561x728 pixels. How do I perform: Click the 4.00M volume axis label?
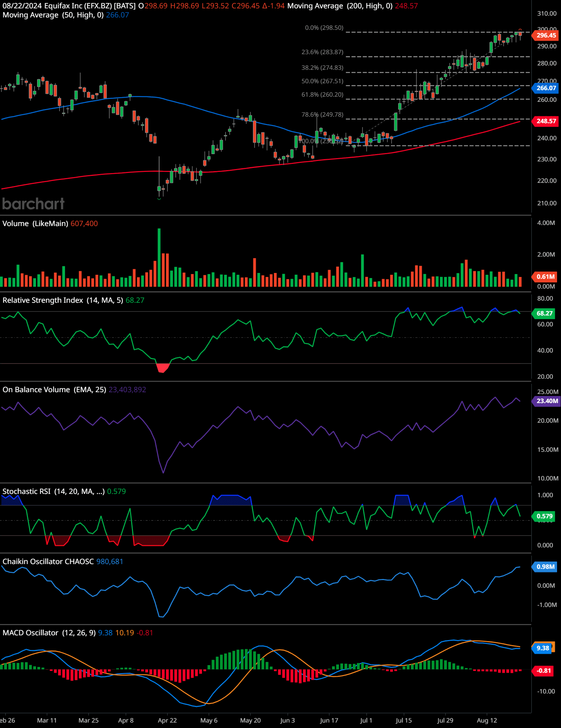tap(546, 223)
